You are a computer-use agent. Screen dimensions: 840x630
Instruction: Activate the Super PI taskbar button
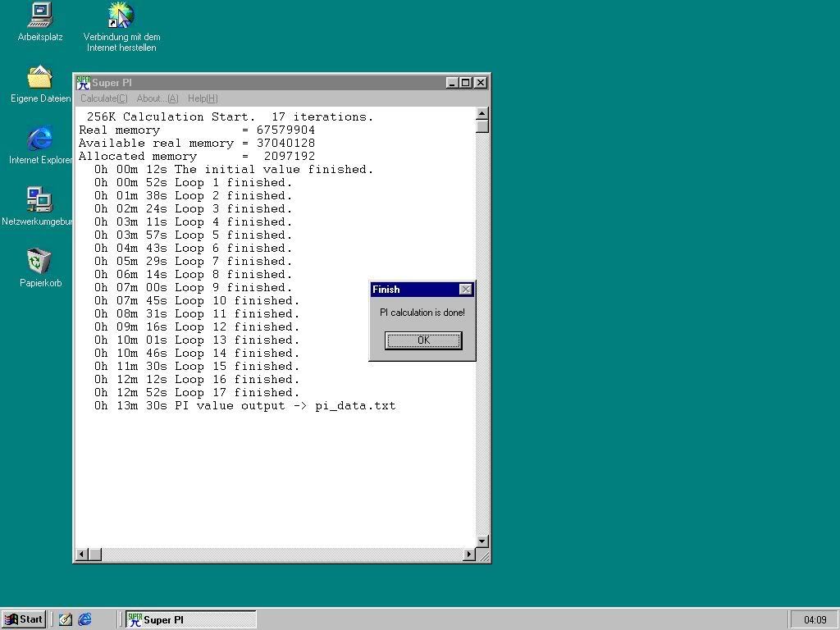(191, 619)
